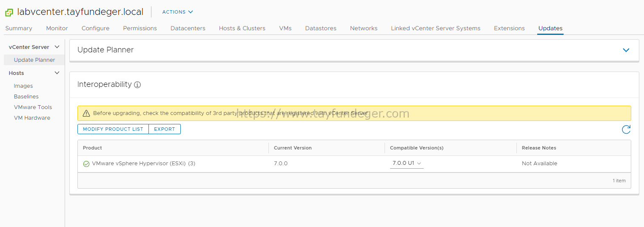644x227 pixels.
Task: Open VM Hardware in sidebar
Action: [x=32, y=118]
